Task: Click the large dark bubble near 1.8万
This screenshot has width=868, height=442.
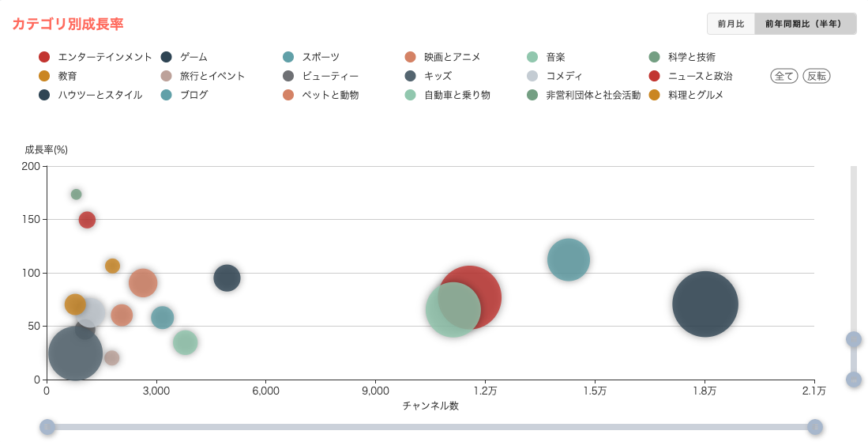Action: click(x=705, y=304)
